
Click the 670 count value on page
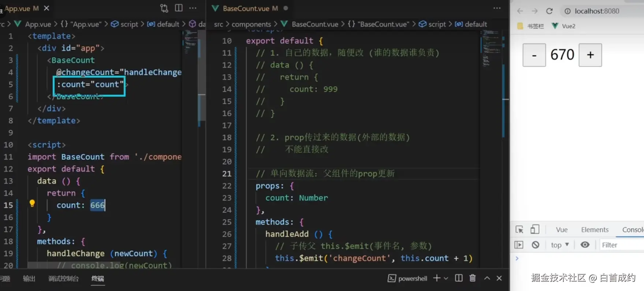click(x=562, y=55)
